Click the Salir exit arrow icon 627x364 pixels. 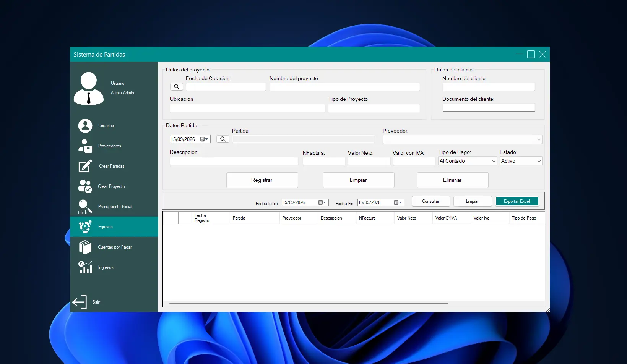point(80,302)
